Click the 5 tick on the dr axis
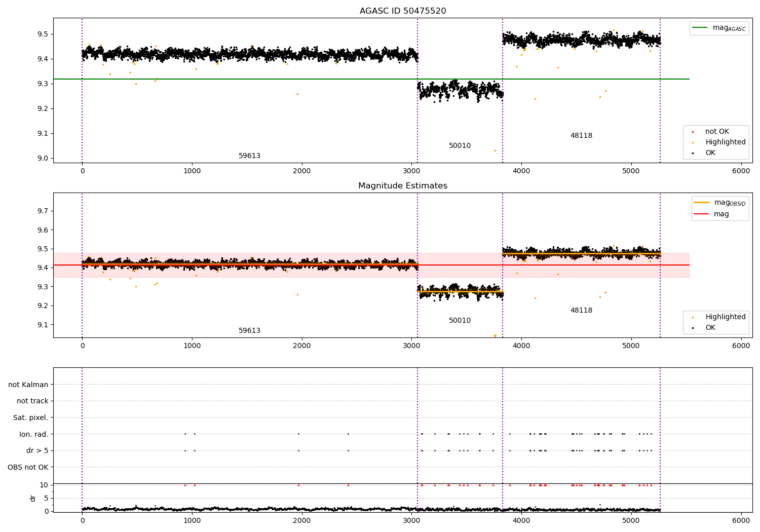This screenshot has width=760, height=532. tap(47, 499)
